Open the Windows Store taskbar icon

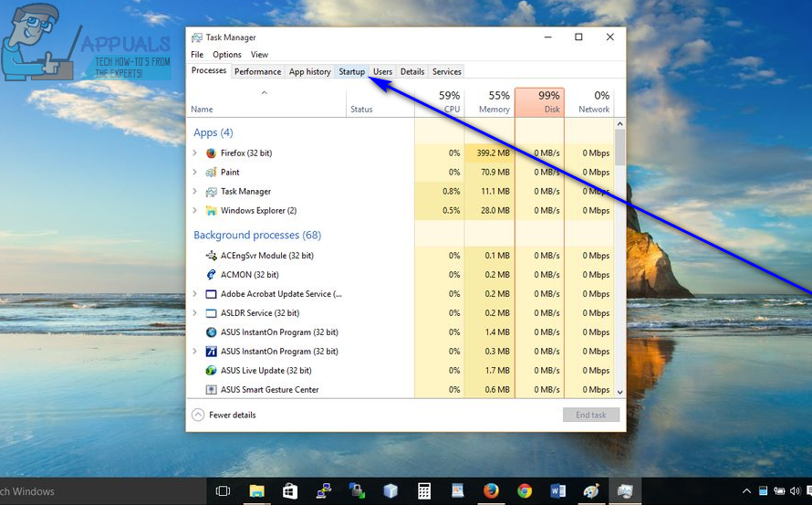tap(290, 491)
